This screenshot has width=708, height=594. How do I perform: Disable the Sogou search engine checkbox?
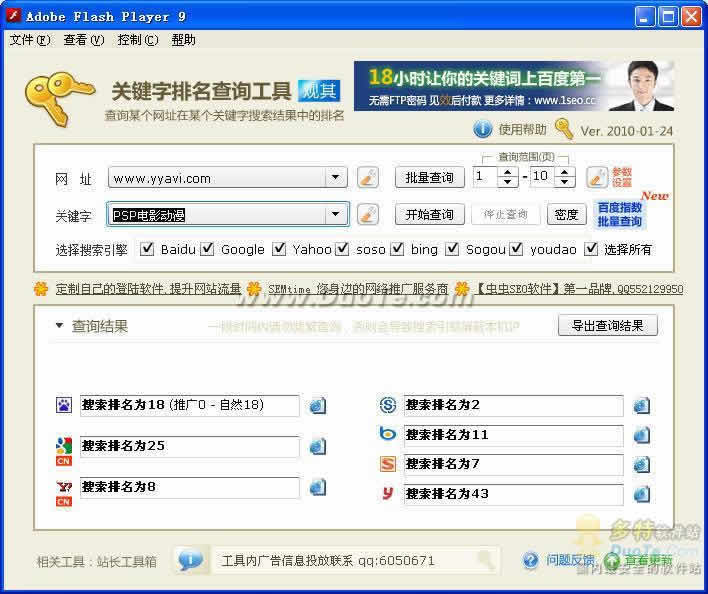coord(452,249)
